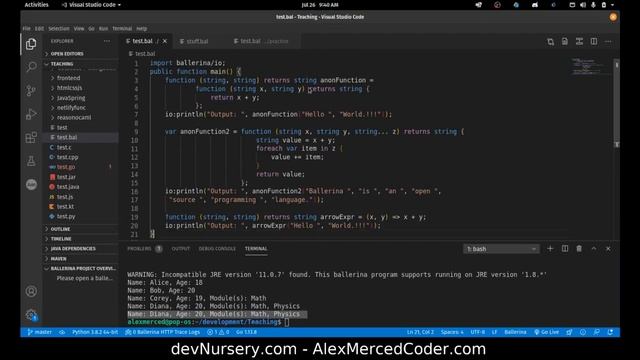Switch to the Debug Console tab
The image size is (640, 360).
217,249
